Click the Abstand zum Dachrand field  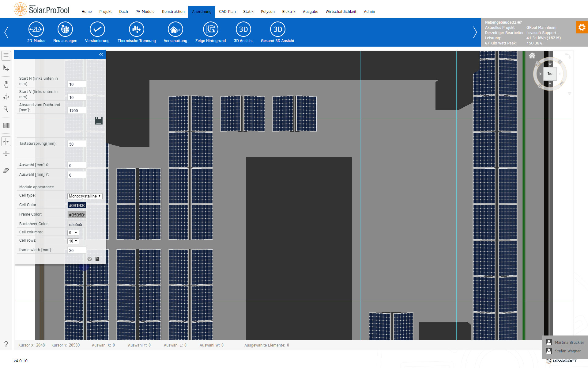coord(77,111)
